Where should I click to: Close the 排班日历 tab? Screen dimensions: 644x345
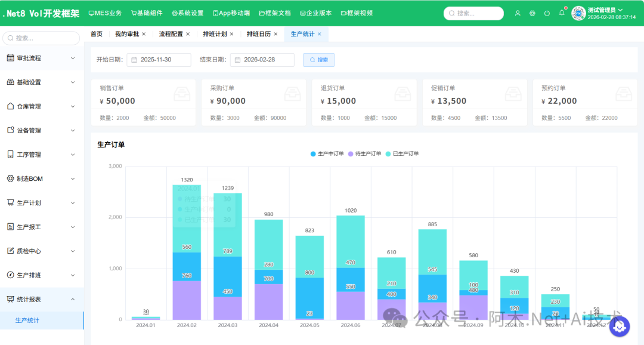(x=275, y=34)
